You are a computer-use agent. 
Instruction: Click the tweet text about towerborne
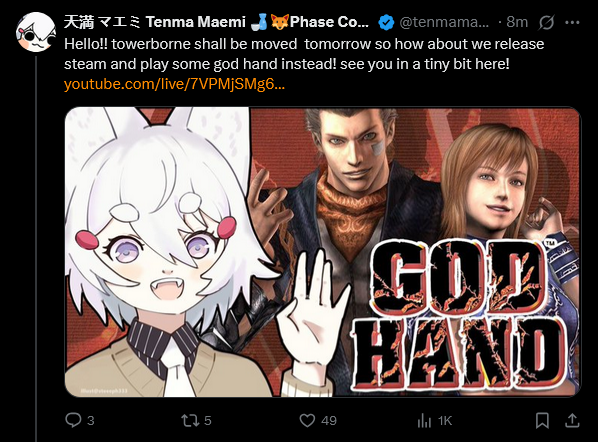[304, 54]
